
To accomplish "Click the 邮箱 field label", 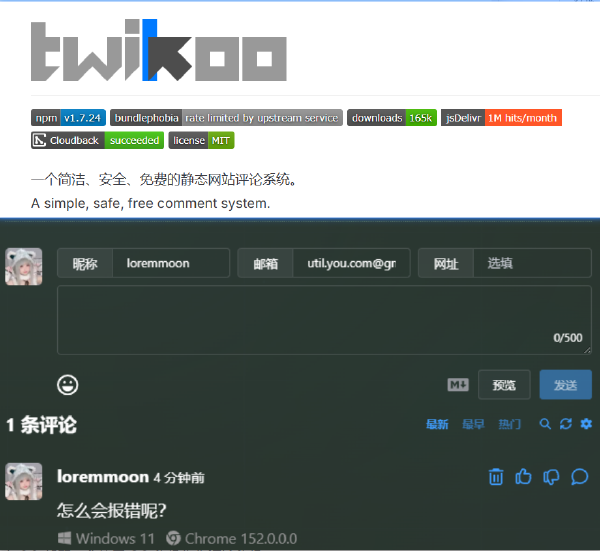I will click(x=266, y=263).
